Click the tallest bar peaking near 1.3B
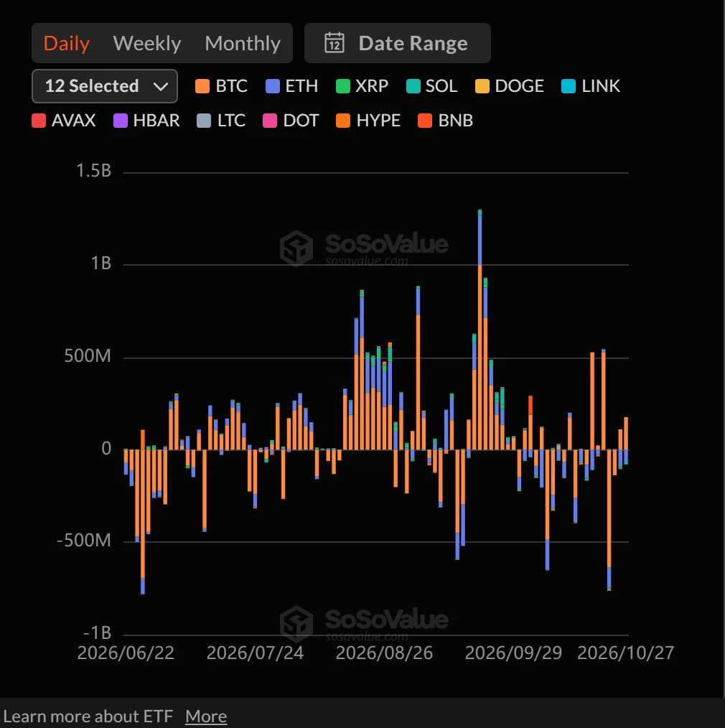Viewport: 725px width, 728px height. pyautogui.click(x=480, y=330)
